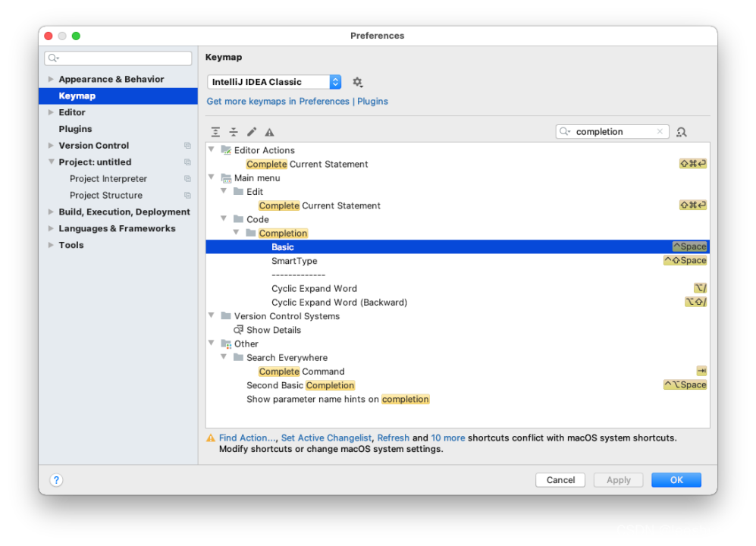
Task: Expand Version Control settings section
Action: [x=51, y=146]
